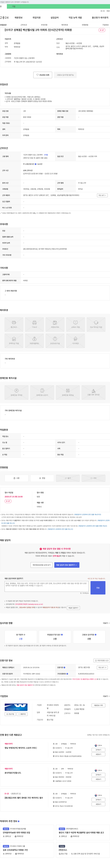
Task: Click 요약보기 for 본사직원구인합니다 posting
Action: (99, 775)
